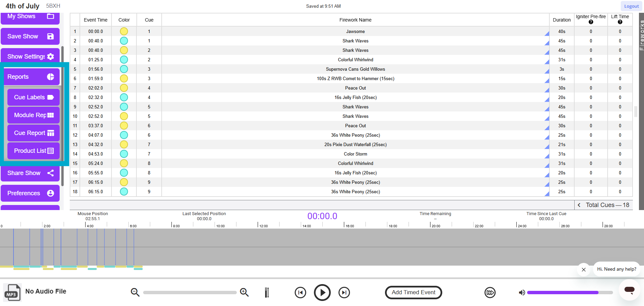Click the MP3 audio file icon
The image size is (644, 306).
pos(12,293)
